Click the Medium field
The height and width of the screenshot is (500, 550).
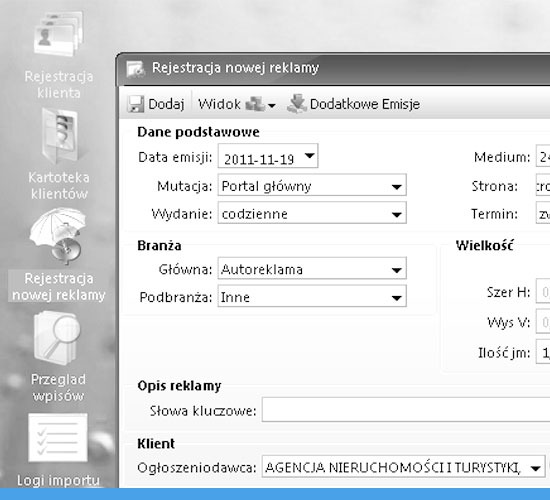click(543, 156)
